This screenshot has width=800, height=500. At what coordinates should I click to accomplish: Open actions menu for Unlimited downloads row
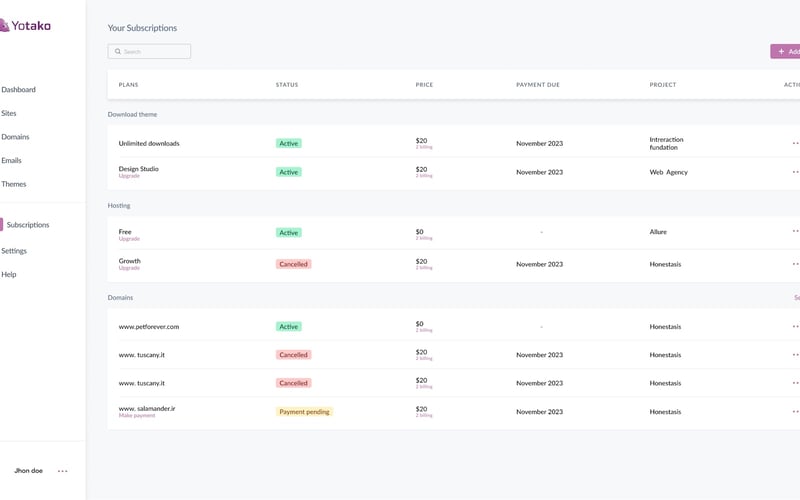(x=796, y=143)
